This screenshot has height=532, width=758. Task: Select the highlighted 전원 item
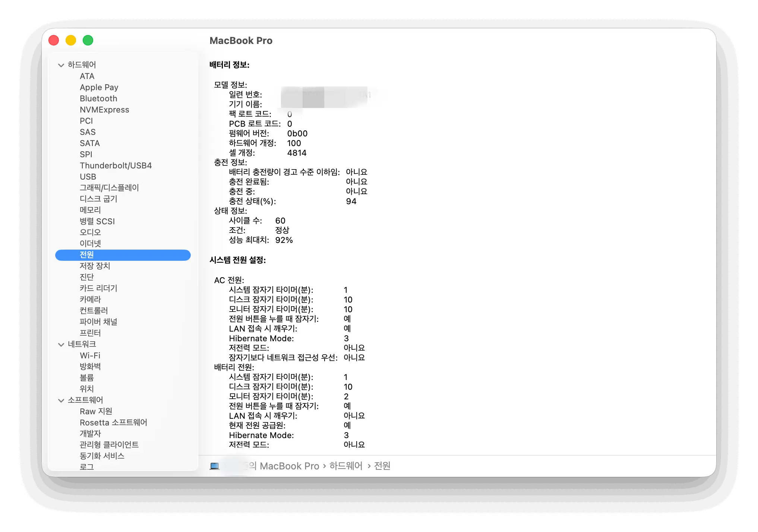(x=123, y=255)
